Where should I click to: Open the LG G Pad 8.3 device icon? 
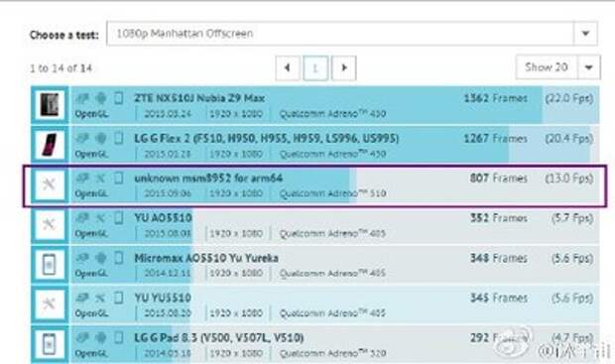point(50,344)
